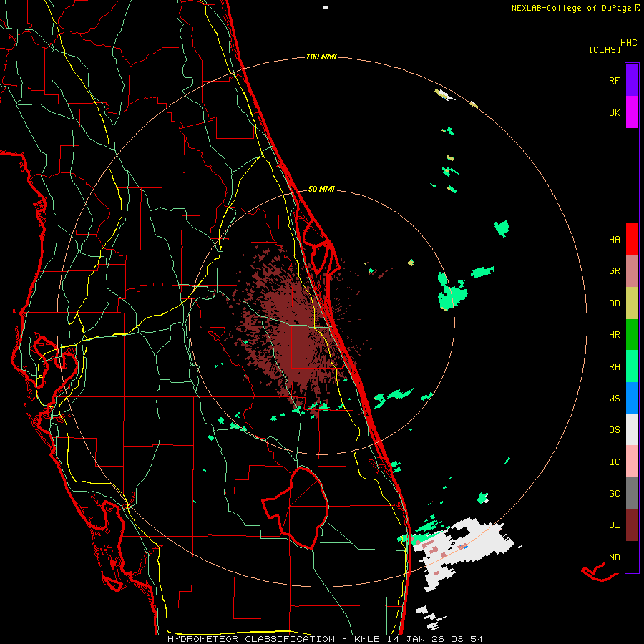Select the HR legend label
The width and height of the screenshot is (644, 644).
[x=614, y=335]
